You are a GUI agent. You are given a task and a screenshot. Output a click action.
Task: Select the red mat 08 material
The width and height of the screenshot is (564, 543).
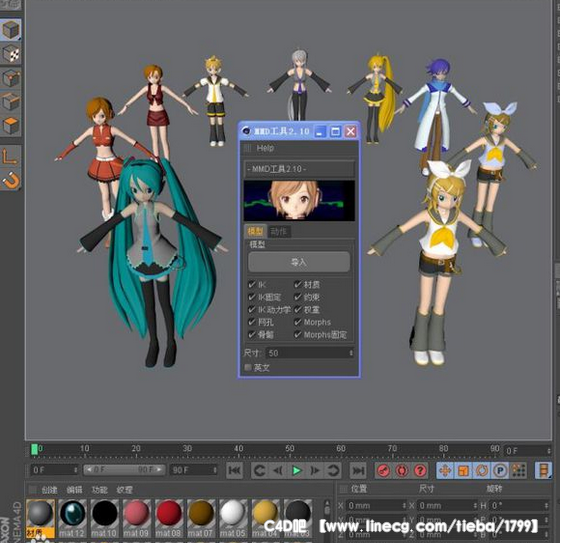point(169,518)
